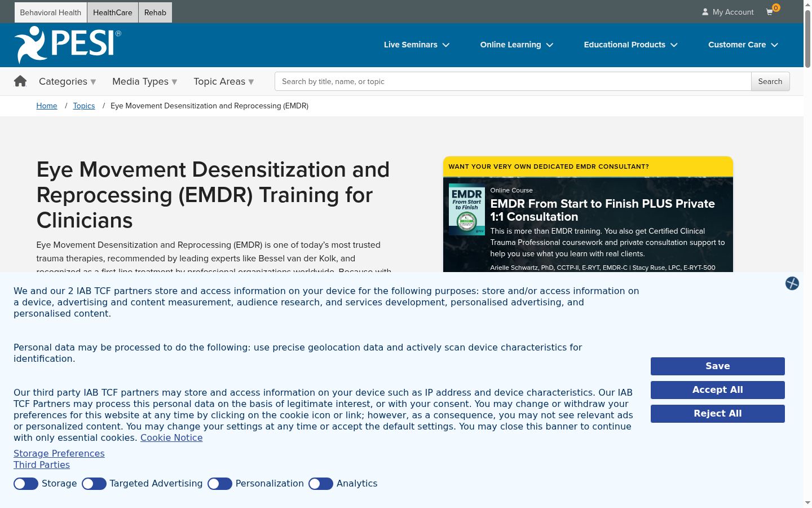Toggle the Analytics cookie switch
812x508 pixels.
pos(321,484)
